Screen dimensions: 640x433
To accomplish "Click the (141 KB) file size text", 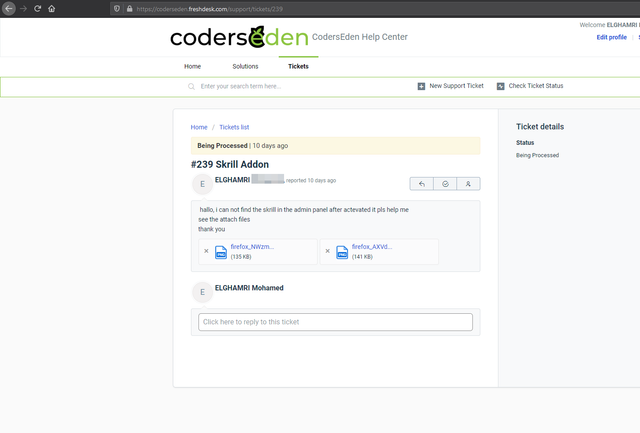I will tap(362, 257).
